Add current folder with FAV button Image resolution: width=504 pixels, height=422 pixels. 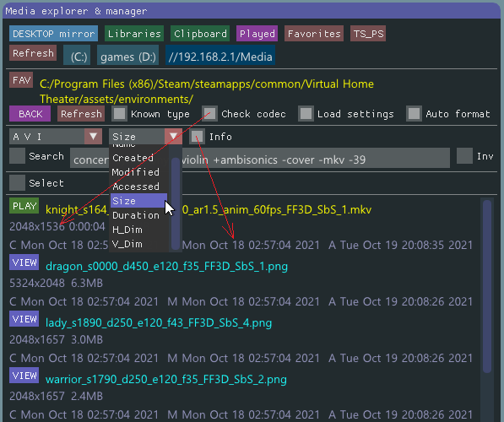[x=21, y=80]
